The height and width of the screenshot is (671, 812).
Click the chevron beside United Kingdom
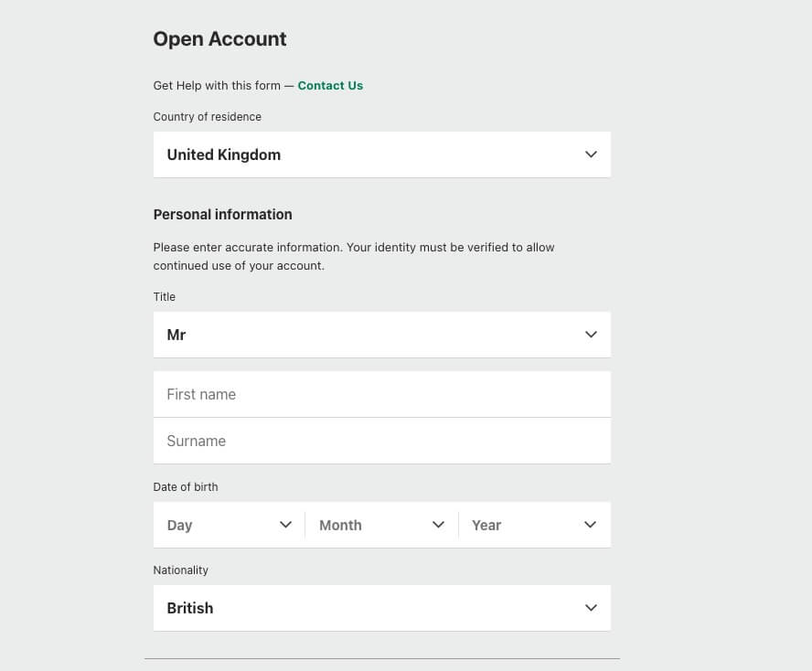click(x=591, y=154)
